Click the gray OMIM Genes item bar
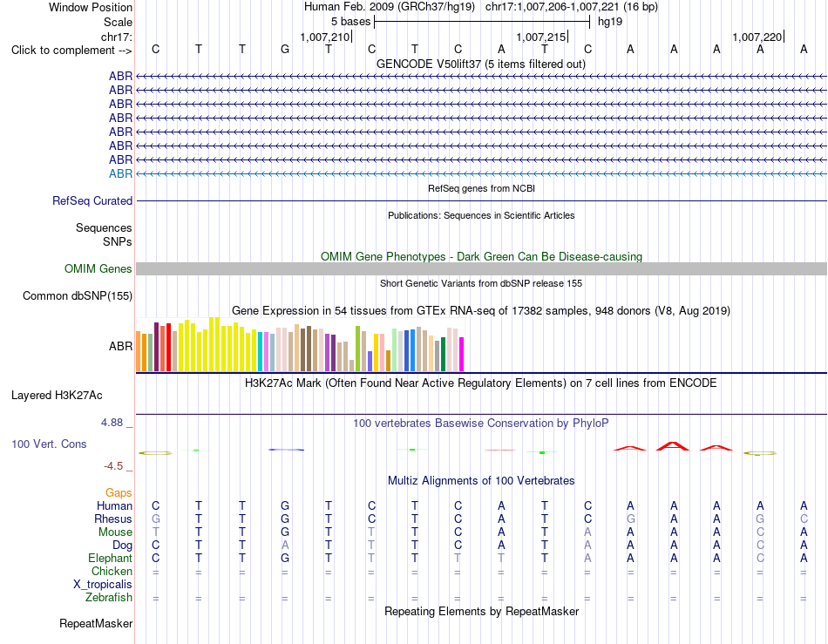Viewport: 828px width, 644px height. click(x=481, y=268)
